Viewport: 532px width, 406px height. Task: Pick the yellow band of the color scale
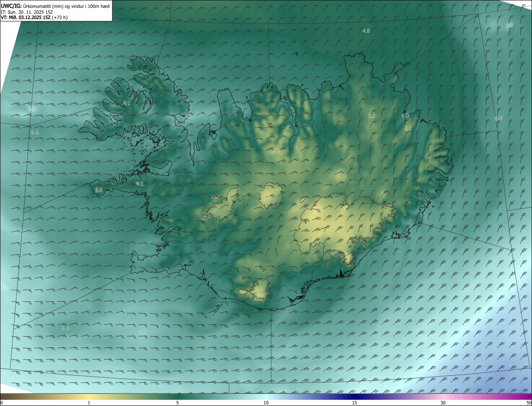coord(89,396)
